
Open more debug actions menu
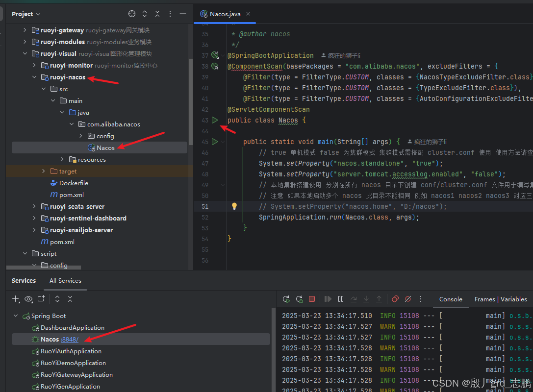421,299
